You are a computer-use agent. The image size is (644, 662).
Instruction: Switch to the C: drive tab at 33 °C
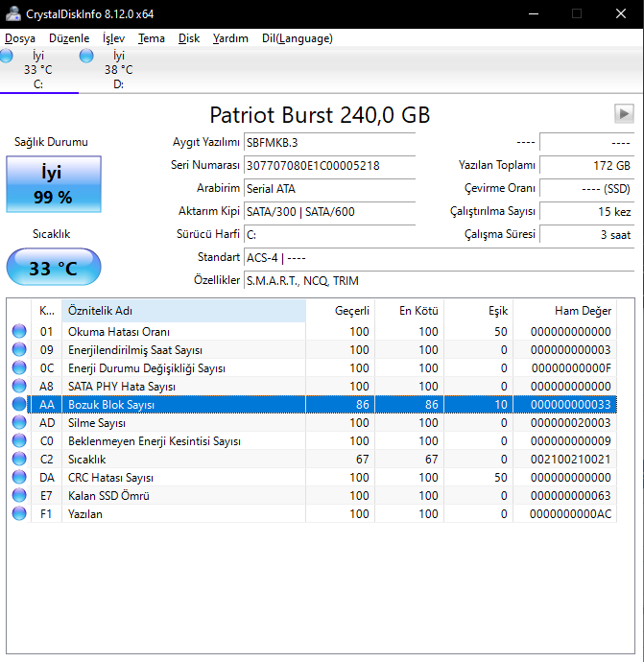pos(38,70)
